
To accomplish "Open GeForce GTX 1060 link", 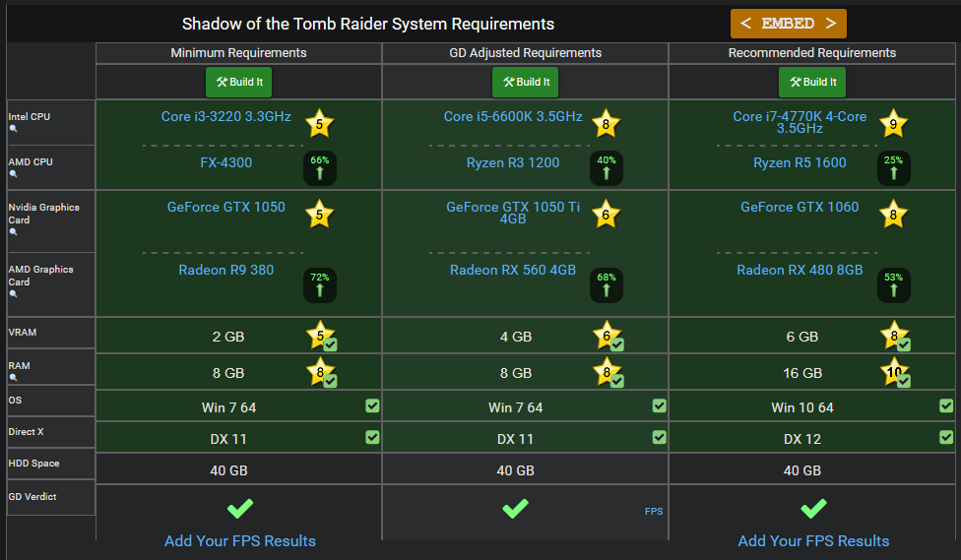I will click(800, 207).
